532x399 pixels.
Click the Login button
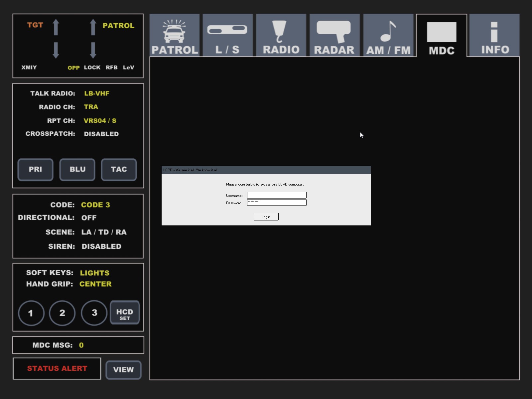click(266, 217)
